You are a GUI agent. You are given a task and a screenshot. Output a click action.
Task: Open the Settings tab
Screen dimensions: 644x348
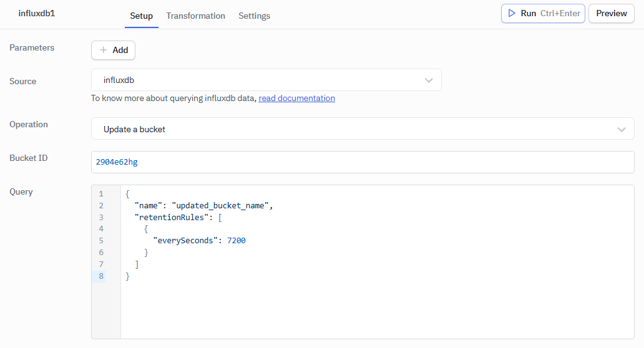point(254,16)
